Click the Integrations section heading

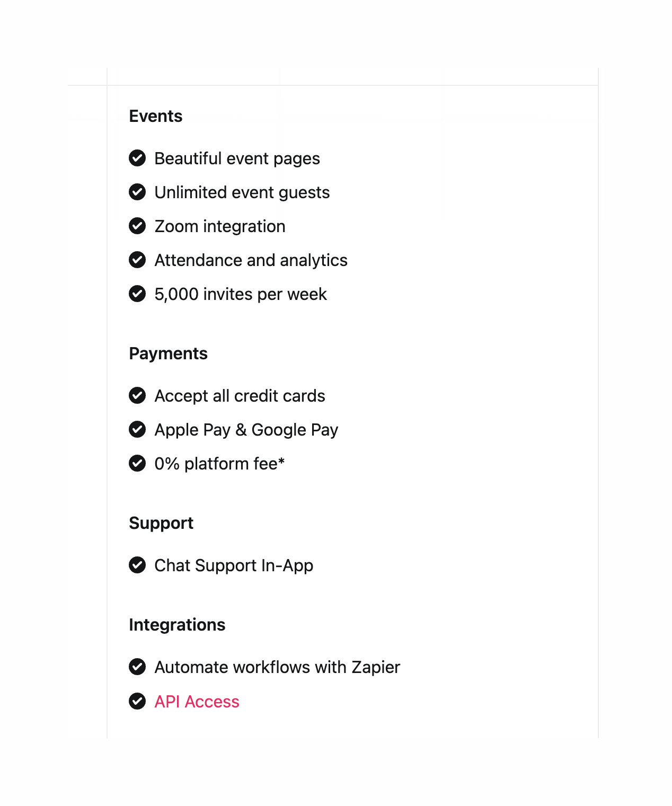click(177, 625)
